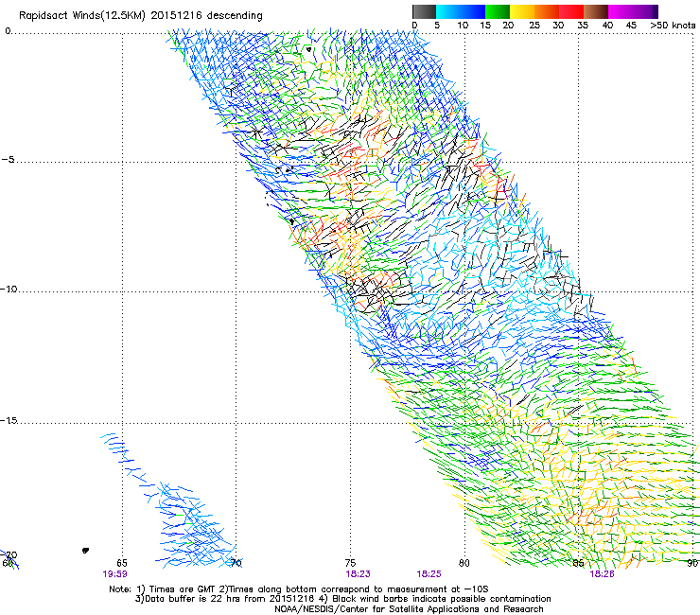Screen dimensions: 700x615
Task: Click the green 15-20 knots legend swatch
Action: coord(498,11)
